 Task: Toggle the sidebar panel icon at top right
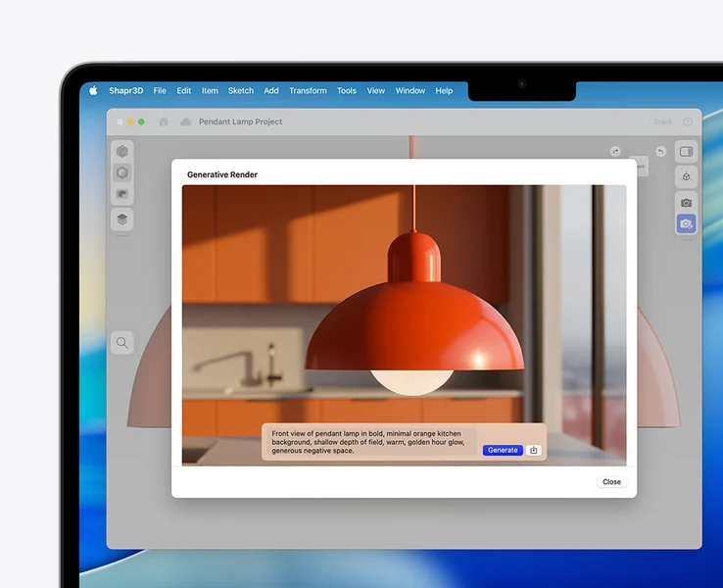686,152
